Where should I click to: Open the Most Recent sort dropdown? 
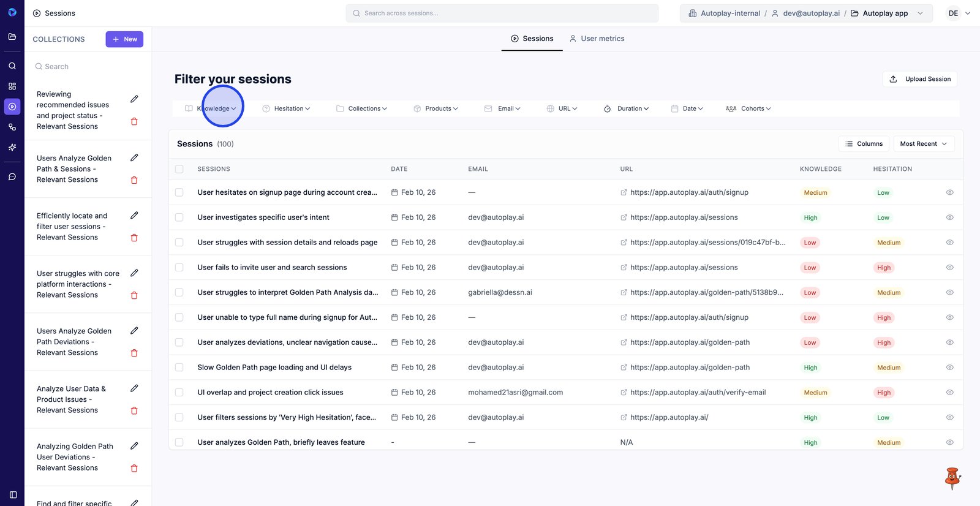(923, 144)
